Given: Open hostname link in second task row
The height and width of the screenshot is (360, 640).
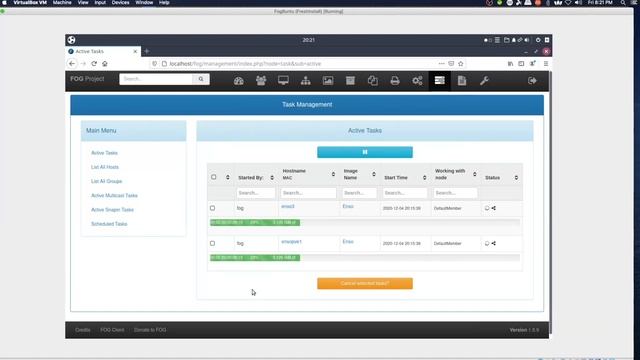Looking at the screenshot, I should pyautogui.click(x=291, y=242).
